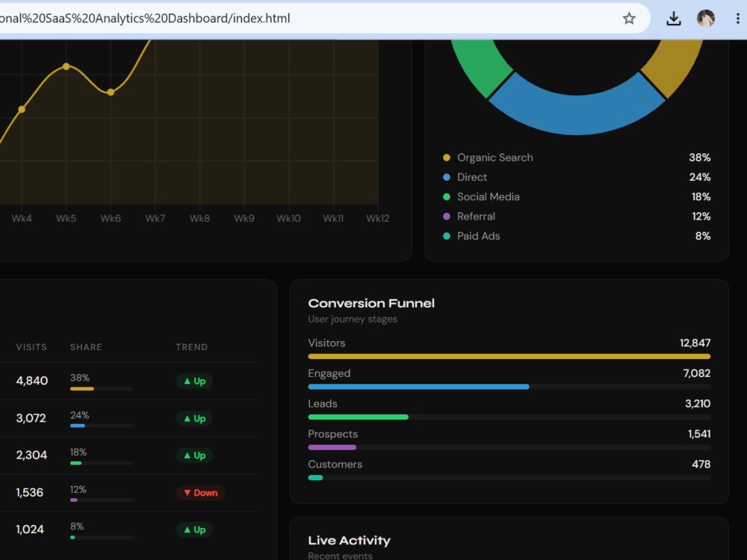Click the Up badge in the 2,304 row

pyautogui.click(x=194, y=455)
